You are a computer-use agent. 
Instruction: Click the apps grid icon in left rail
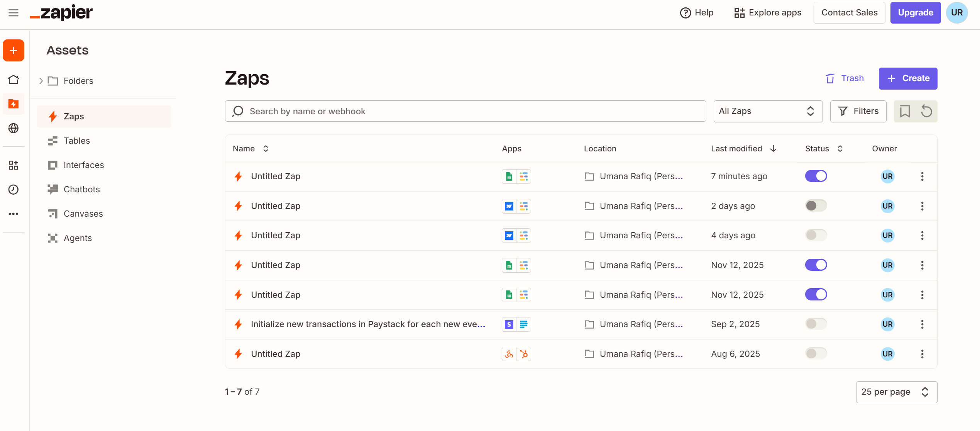click(x=14, y=165)
